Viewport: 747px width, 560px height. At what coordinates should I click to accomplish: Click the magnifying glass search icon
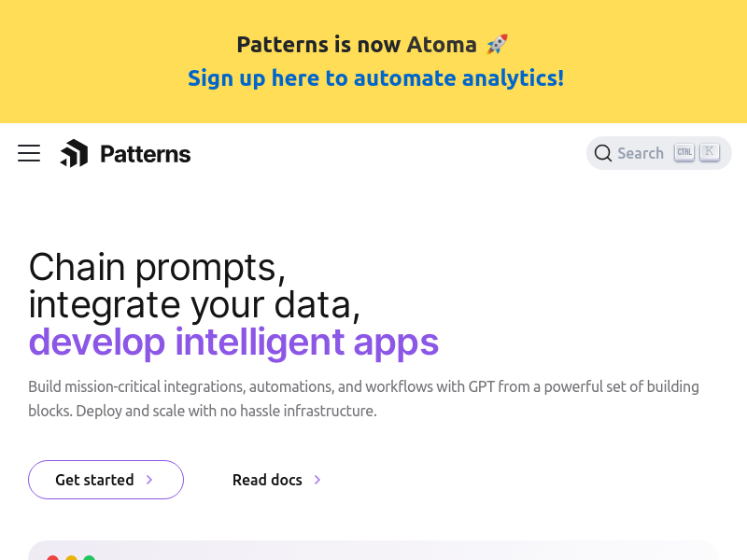pos(602,153)
